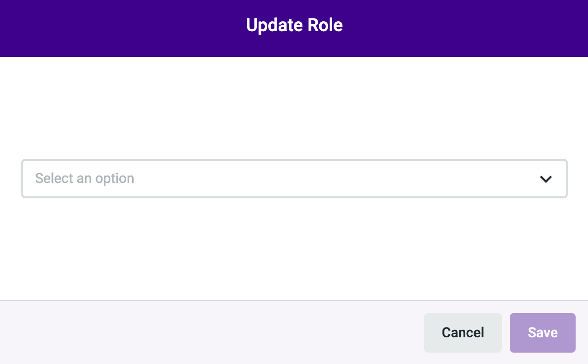
Task: Click the downward caret beside 'Select an option'
Action: (545, 179)
